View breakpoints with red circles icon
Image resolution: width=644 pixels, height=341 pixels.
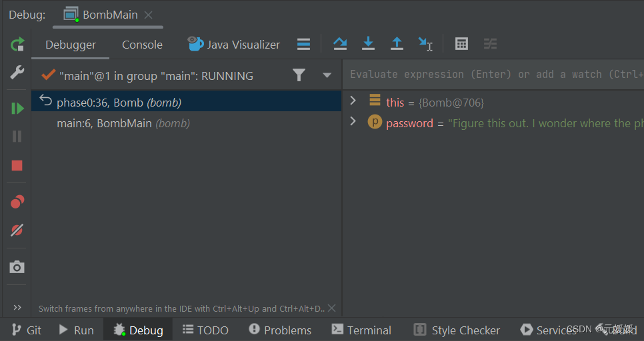tap(17, 202)
